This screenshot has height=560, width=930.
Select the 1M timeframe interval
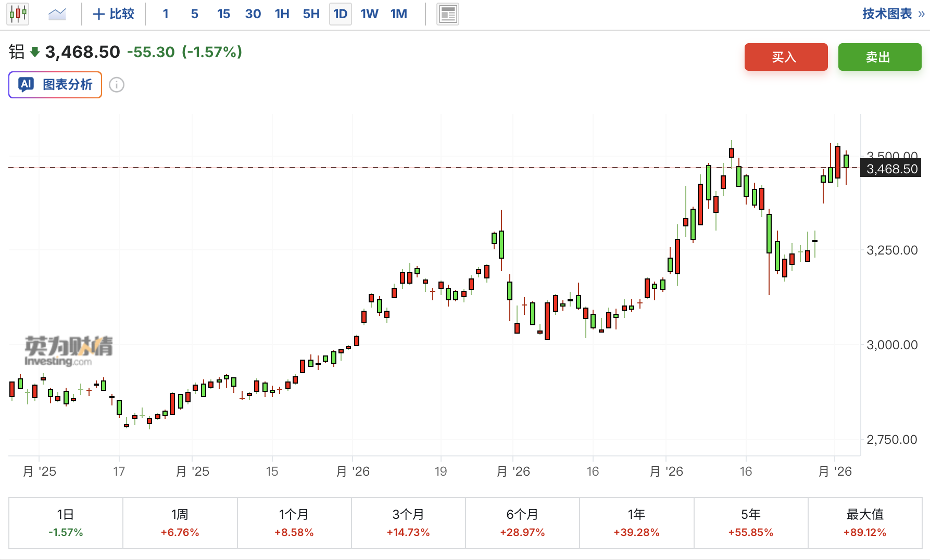pos(399,14)
